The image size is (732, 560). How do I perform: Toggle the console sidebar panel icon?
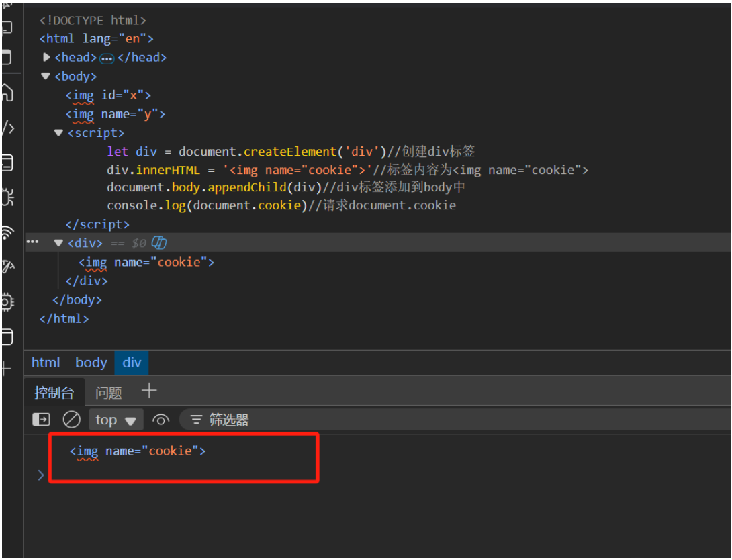pos(41,420)
